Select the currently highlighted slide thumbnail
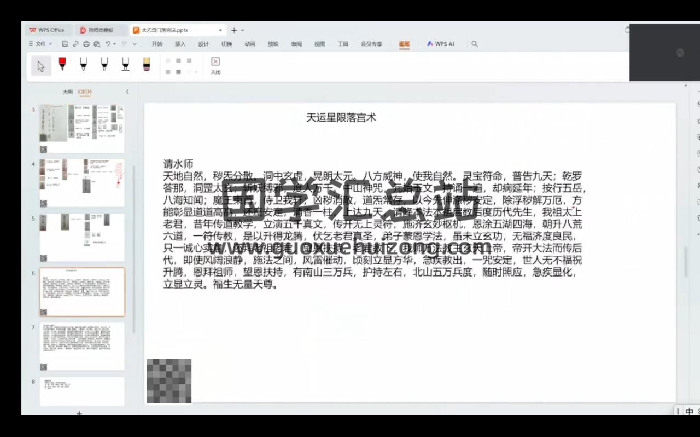 (82, 291)
